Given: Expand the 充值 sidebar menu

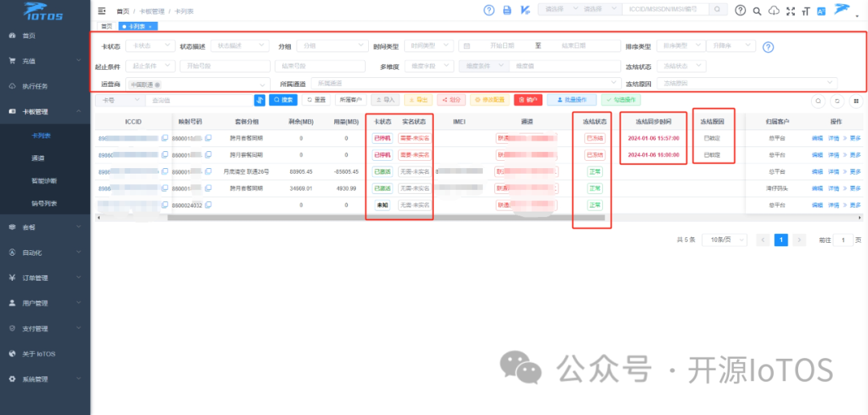Looking at the screenshot, I should (45, 61).
